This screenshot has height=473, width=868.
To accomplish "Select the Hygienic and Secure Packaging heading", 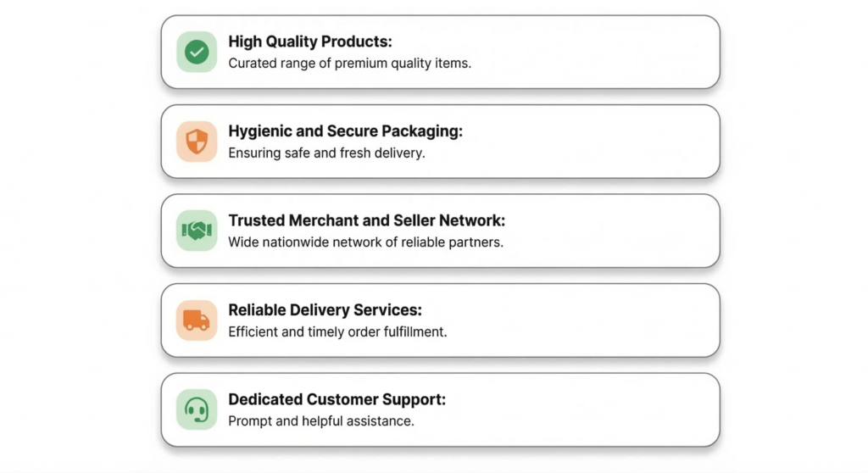I will click(345, 131).
